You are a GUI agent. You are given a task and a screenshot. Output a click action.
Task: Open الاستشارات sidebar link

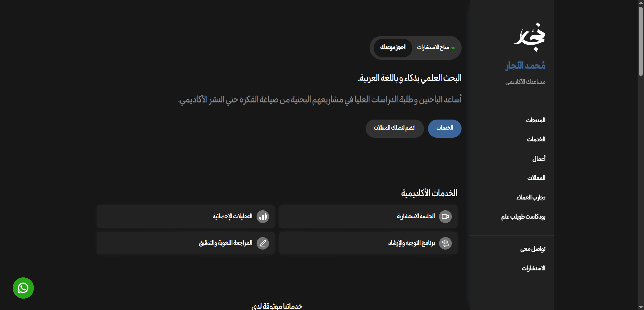(533, 268)
